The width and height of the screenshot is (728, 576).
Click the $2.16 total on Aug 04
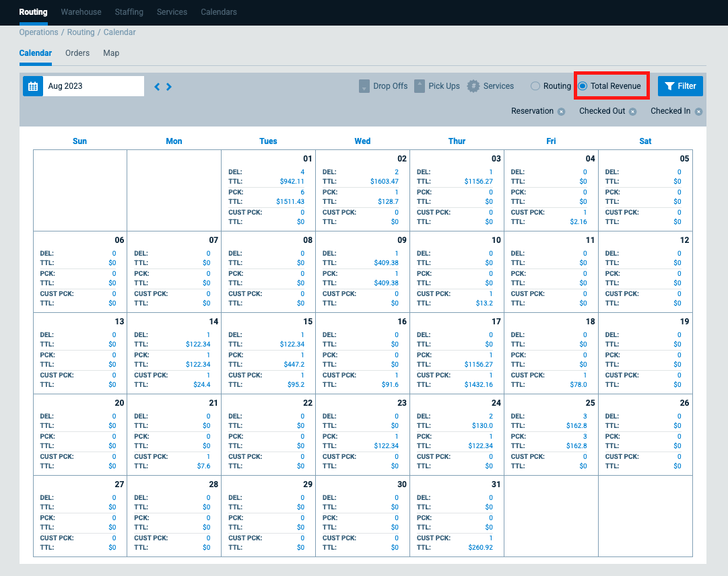coord(578,222)
